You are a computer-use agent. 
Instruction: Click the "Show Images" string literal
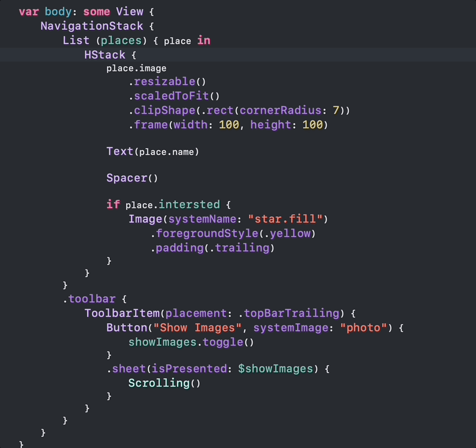tap(198, 328)
